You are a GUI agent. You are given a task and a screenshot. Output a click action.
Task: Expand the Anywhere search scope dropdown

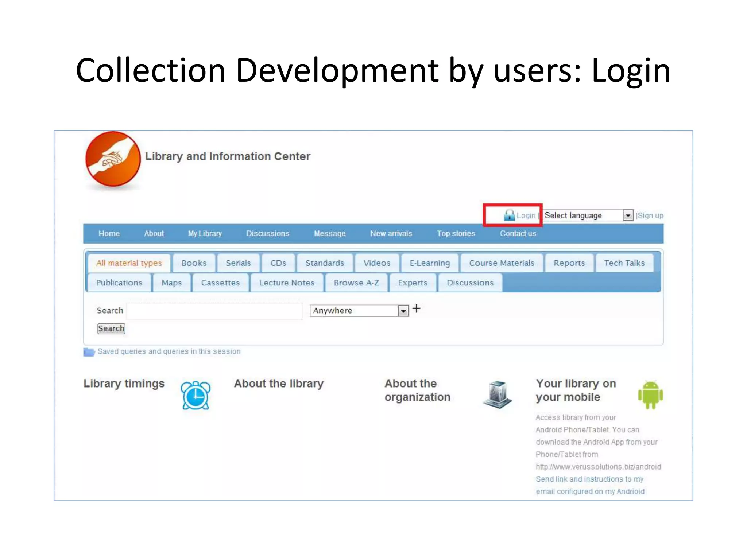(x=359, y=311)
